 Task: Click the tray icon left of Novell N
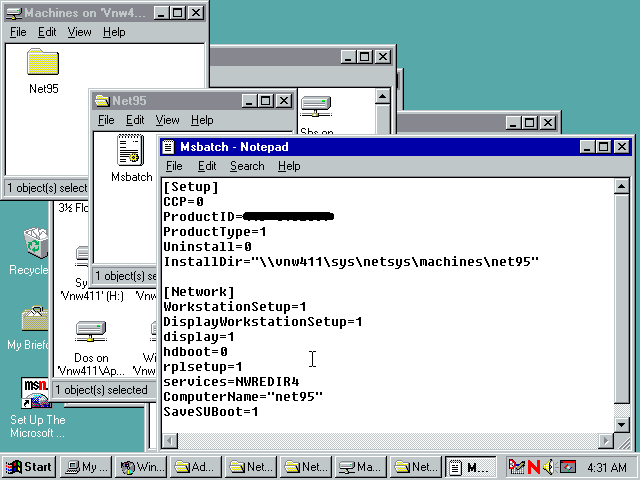(x=516, y=467)
